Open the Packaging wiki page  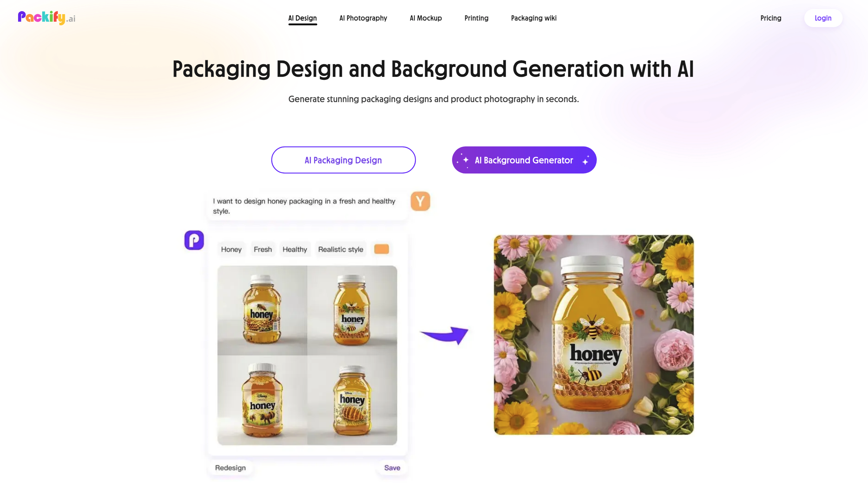(533, 18)
